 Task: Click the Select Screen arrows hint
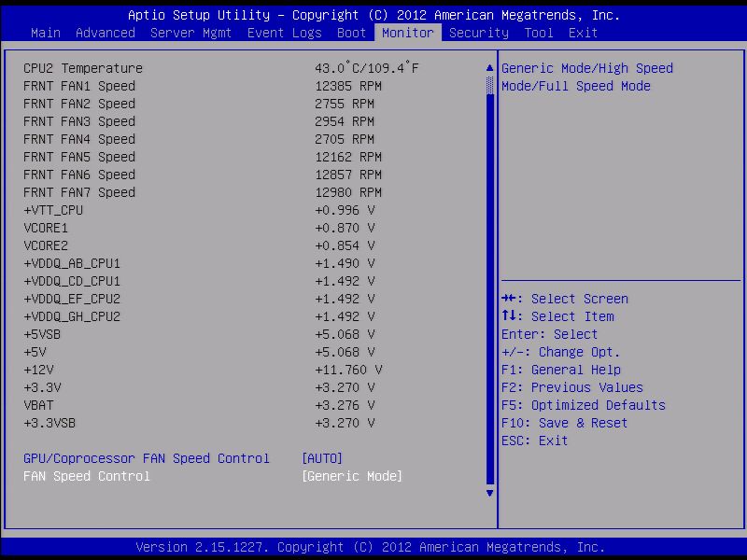click(x=565, y=299)
